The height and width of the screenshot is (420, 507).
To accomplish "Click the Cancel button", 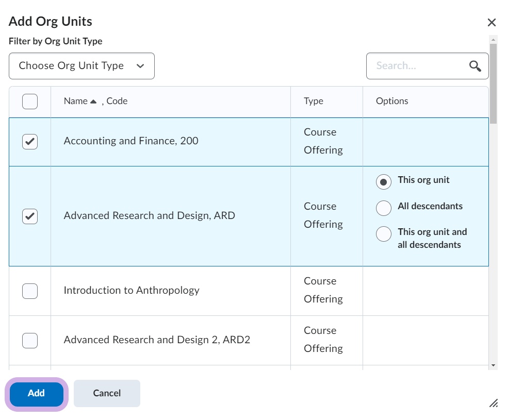I will [107, 394].
